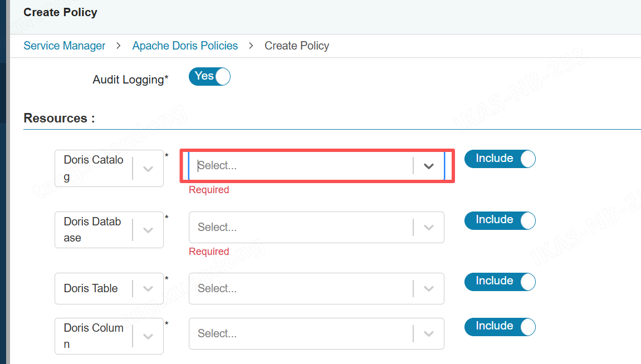This screenshot has height=364, width=641.
Task: Expand the Doris Table resource type dropdown
Action: coord(148,288)
